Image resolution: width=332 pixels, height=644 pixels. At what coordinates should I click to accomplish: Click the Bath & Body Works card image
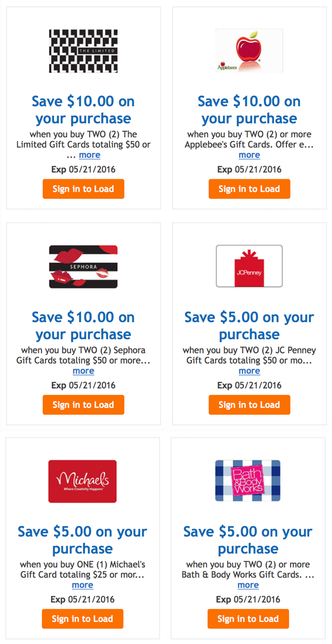(x=249, y=481)
